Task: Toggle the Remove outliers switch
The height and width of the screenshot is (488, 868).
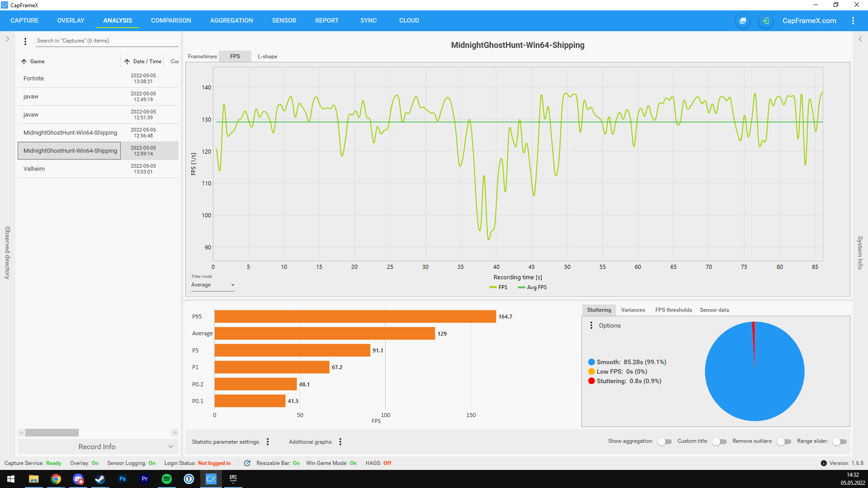Action: 784,441
